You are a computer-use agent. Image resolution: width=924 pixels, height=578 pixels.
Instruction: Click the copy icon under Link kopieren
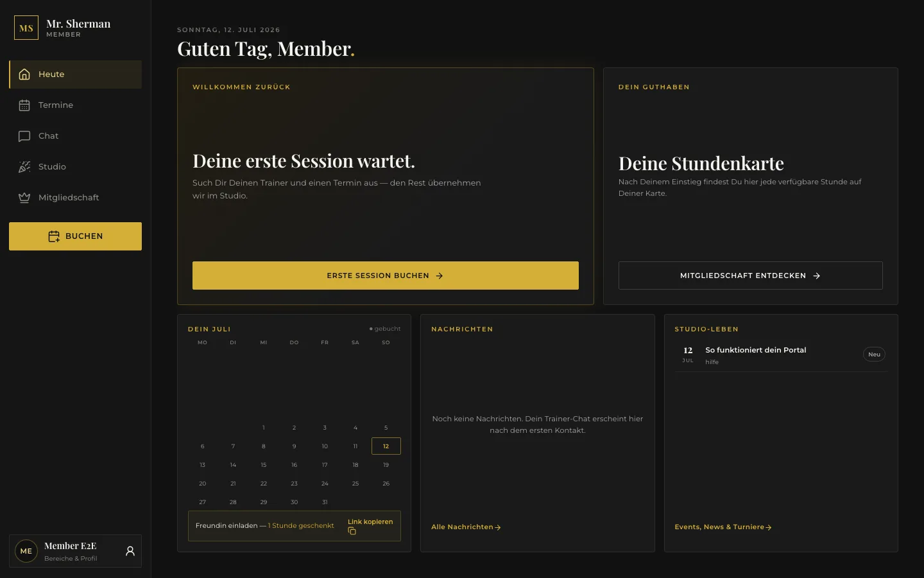tap(352, 531)
